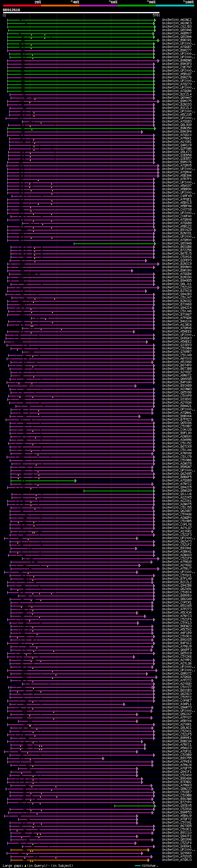Select the UniRef100_Q2PEP3 label
Image resolution: width=197 pixels, height=868 pixels.
[x=177, y=260]
